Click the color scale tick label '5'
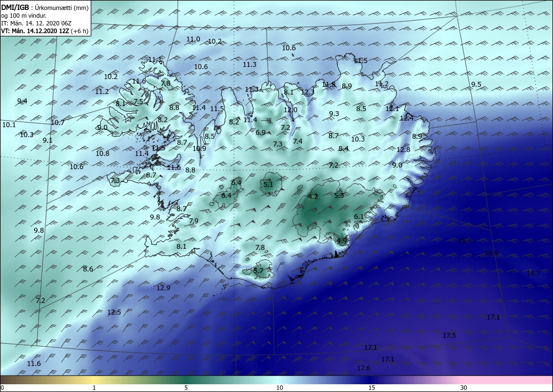This screenshot has width=553, height=392. 186,388
